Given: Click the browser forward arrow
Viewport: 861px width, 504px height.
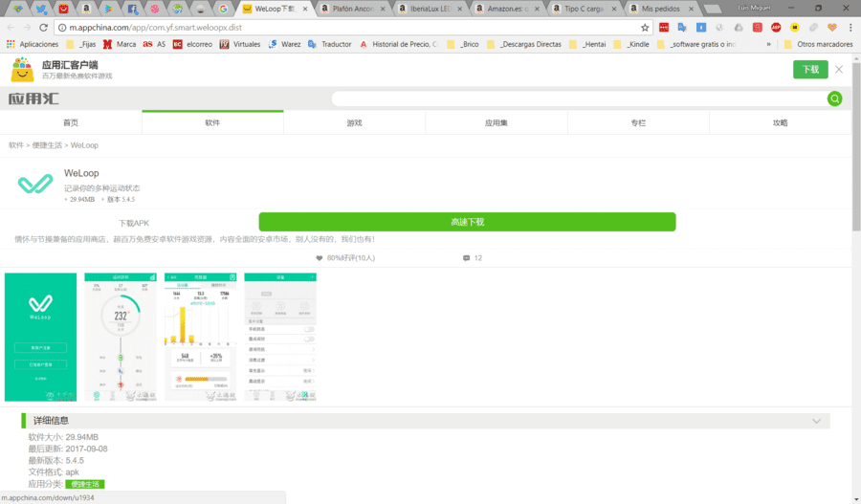Looking at the screenshot, I should pyautogui.click(x=27, y=28).
